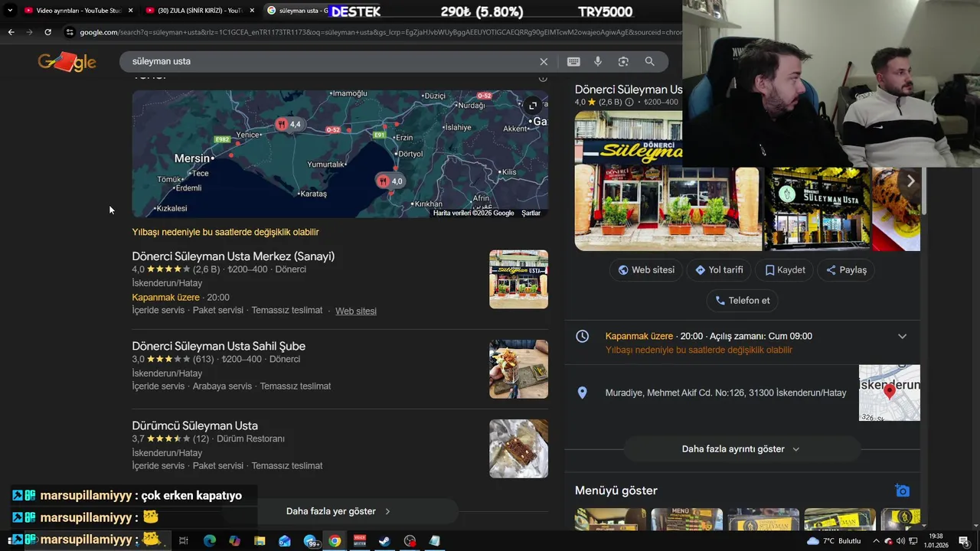
Task: Close the Video ayrıntıları tab
Action: (131, 11)
